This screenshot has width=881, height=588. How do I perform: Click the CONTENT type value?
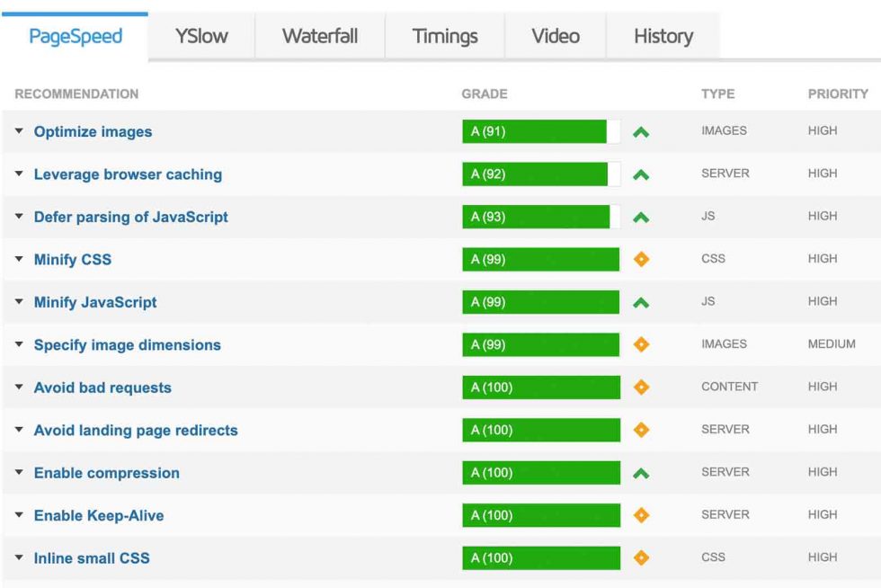pos(729,387)
